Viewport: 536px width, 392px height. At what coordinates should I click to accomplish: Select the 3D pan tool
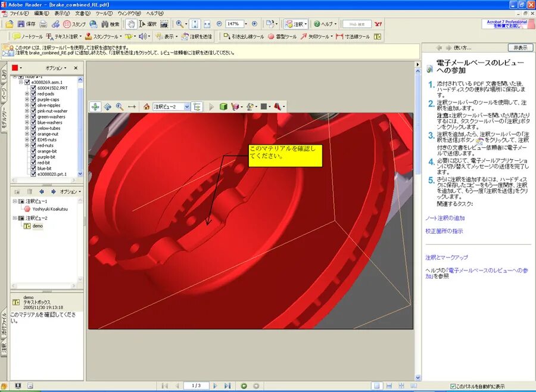point(107,107)
